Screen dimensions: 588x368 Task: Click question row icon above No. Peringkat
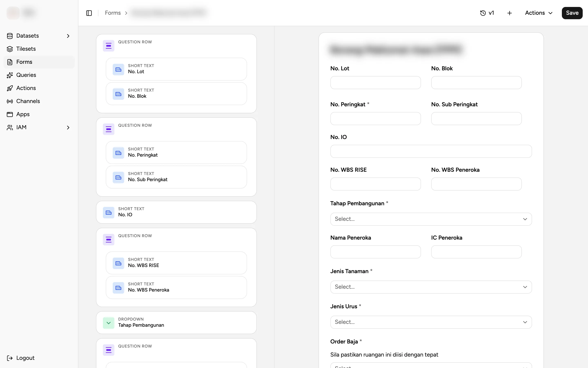click(109, 129)
